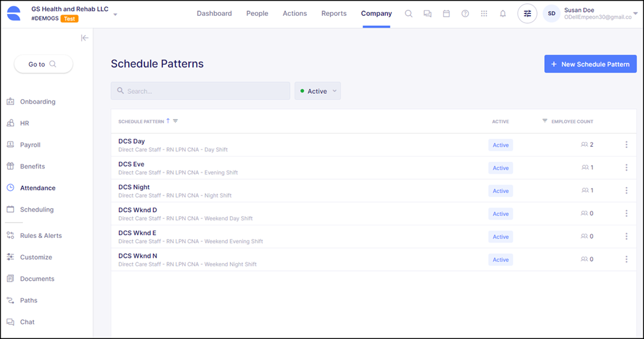Open the three-dot menu for DCS Day

626,145
